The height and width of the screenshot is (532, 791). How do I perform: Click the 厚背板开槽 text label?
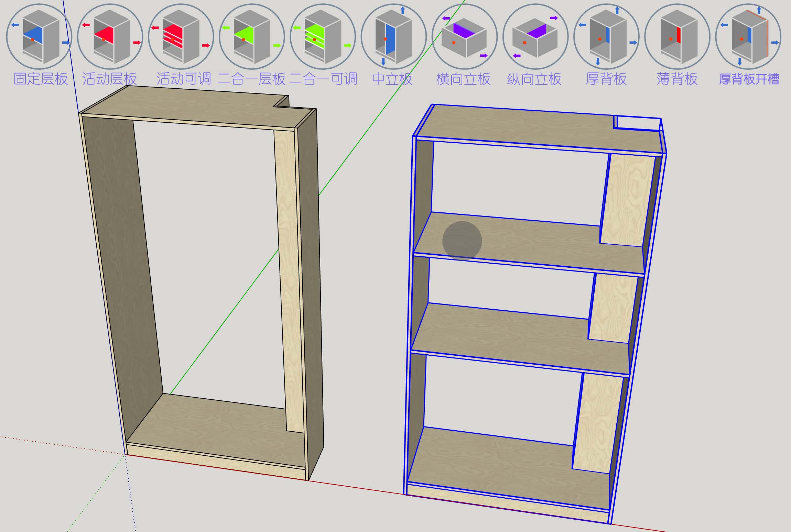tap(749, 79)
